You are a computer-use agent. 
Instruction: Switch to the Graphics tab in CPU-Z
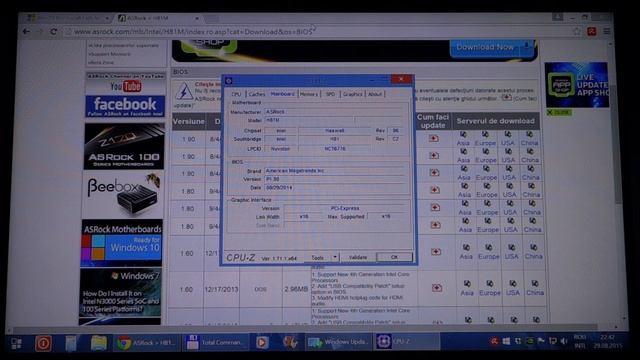pyautogui.click(x=352, y=94)
